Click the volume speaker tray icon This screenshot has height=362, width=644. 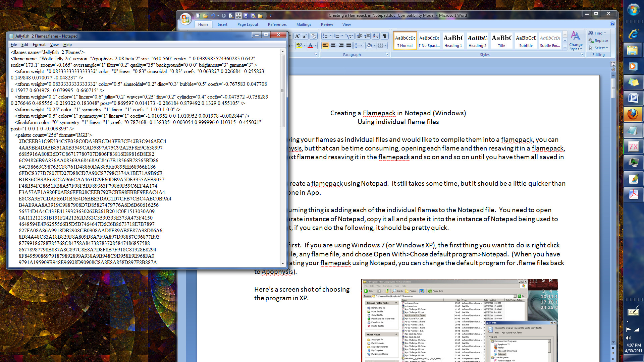tap(628, 338)
